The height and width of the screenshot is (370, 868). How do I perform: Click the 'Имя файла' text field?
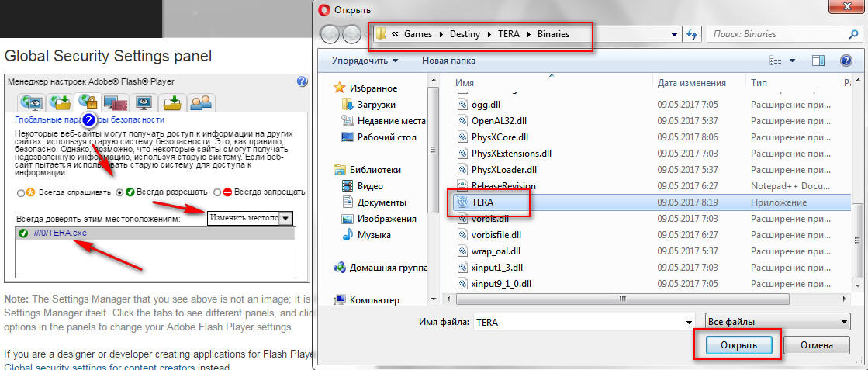tap(578, 322)
